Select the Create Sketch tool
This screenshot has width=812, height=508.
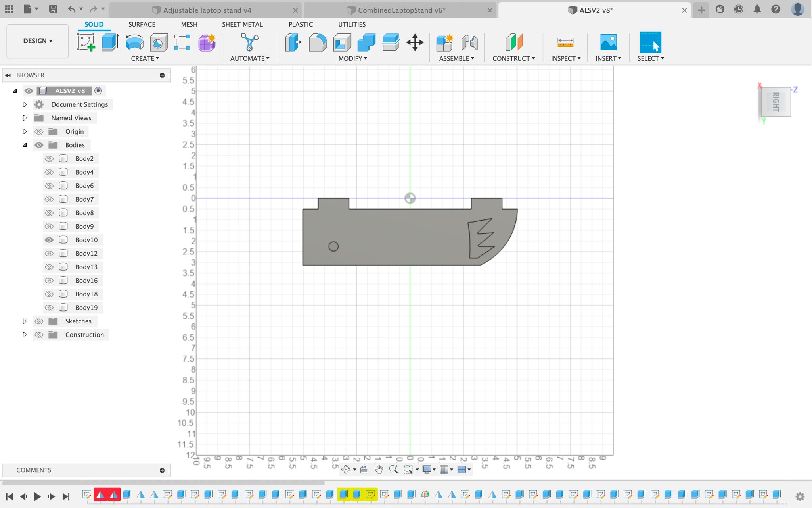(x=86, y=42)
